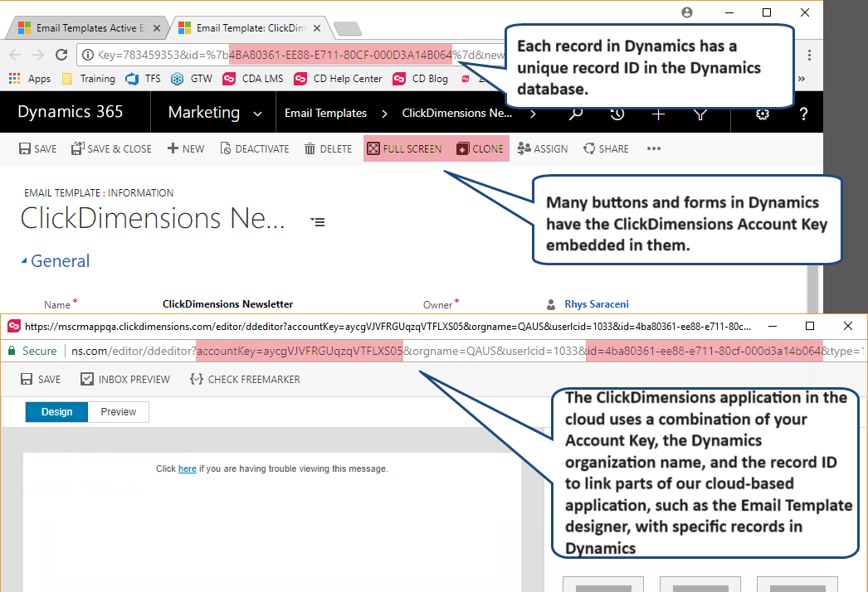
Task: Open the ClickDimensions Ne... breadcrumb
Action: (456, 113)
